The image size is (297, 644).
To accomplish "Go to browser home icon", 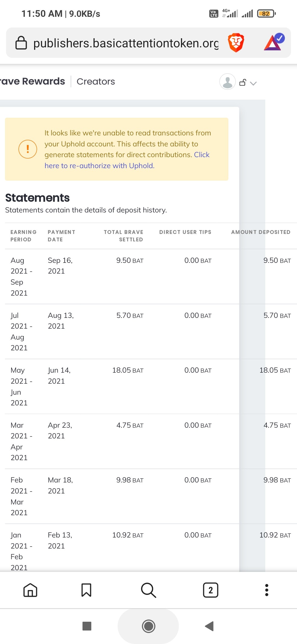I will [x=30, y=590].
